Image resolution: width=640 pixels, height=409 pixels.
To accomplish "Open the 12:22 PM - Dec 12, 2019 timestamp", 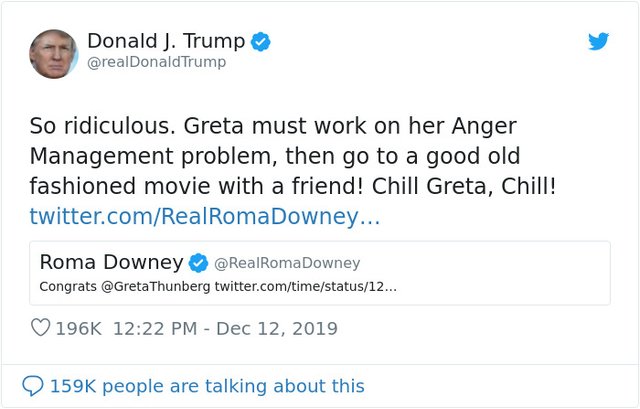I will [225, 328].
